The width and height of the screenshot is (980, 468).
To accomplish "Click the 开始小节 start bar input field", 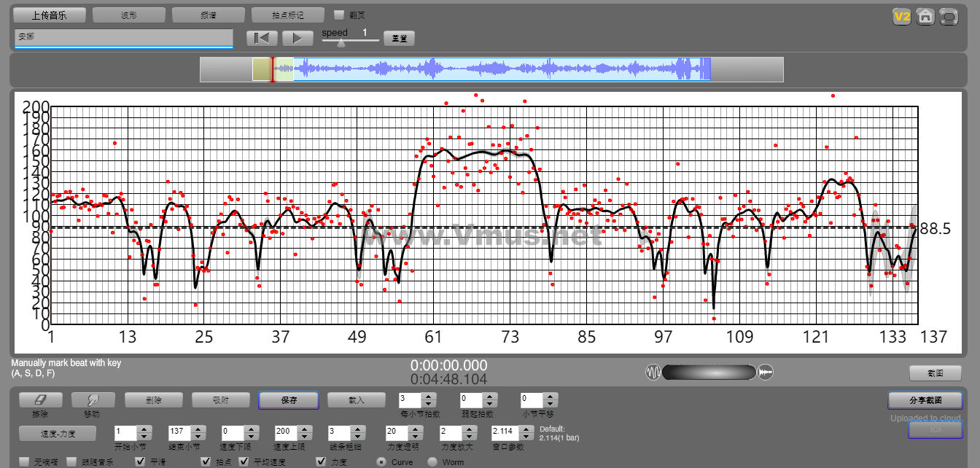I will pyautogui.click(x=125, y=432).
